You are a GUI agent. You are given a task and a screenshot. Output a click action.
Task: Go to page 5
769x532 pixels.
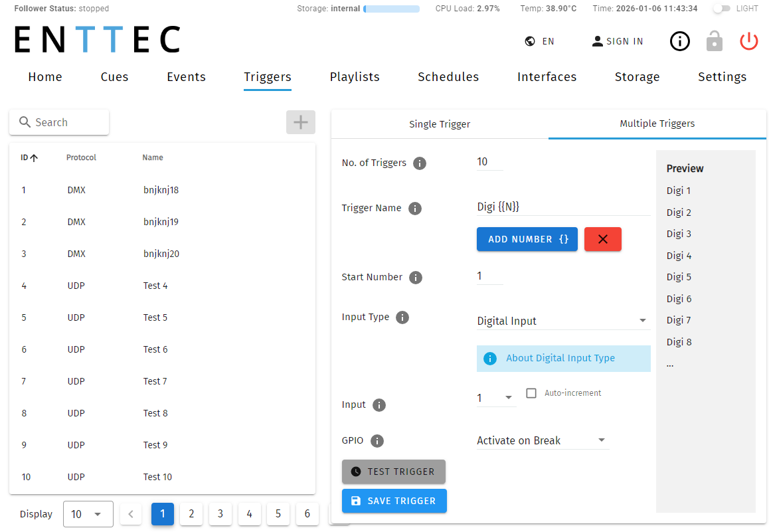[278, 514]
